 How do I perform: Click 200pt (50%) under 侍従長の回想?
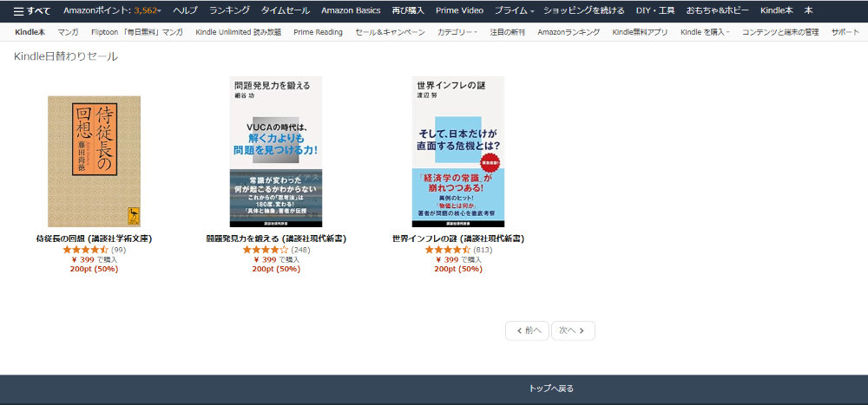94,269
